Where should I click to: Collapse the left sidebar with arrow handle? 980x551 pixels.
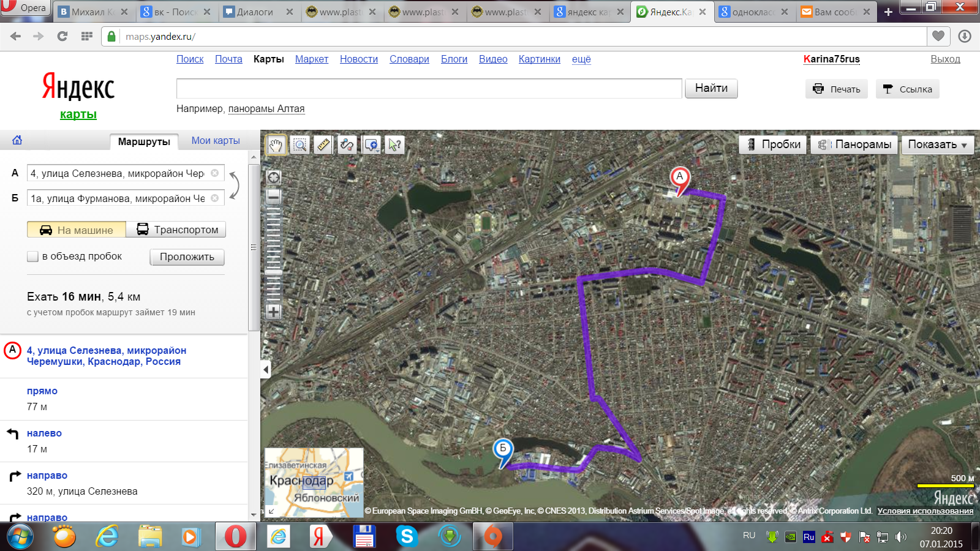pos(266,370)
